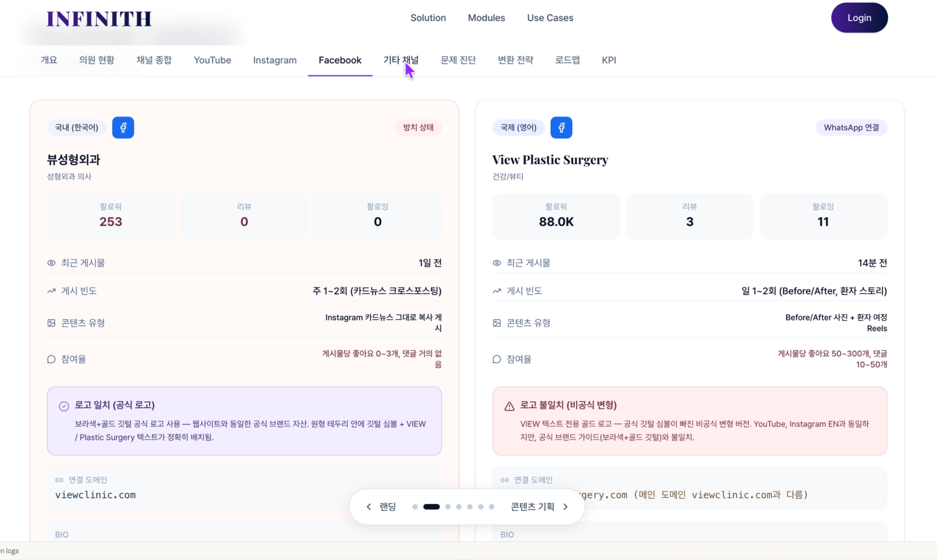Open the 기타 채널 tab
This screenshot has height=560, width=937.
point(401,60)
